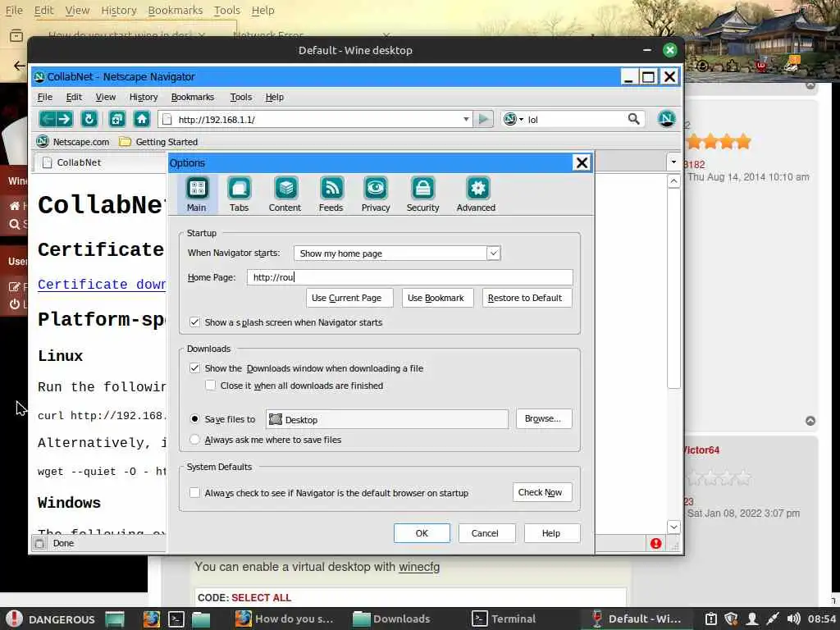Image resolution: width=840 pixels, height=630 pixels.
Task: Select Always ask me where to save
Action: [x=194, y=440]
